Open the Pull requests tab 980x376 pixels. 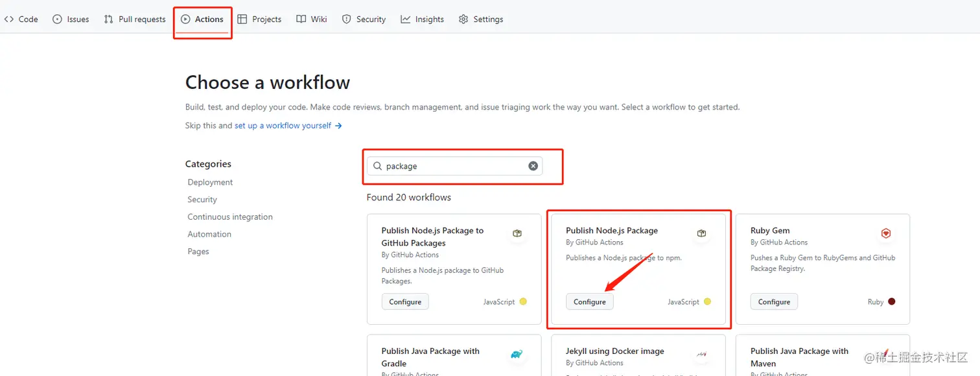pyautogui.click(x=135, y=19)
